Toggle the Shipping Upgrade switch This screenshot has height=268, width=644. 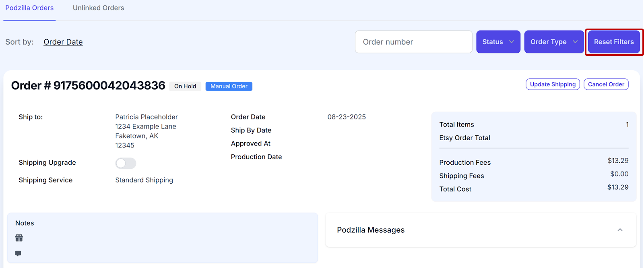click(x=126, y=163)
